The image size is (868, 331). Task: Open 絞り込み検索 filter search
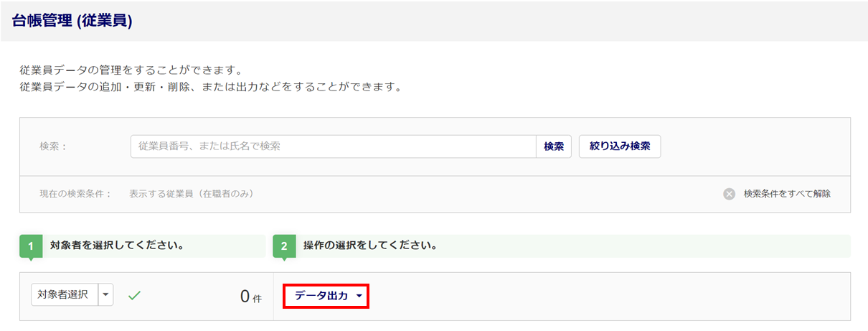click(620, 146)
